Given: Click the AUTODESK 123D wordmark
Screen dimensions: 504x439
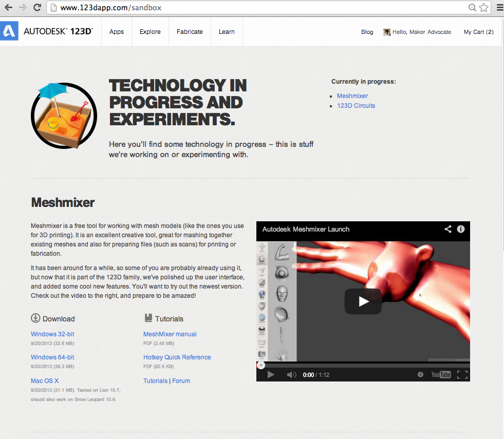Looking at the screenshot, I should tap(58, 31).
